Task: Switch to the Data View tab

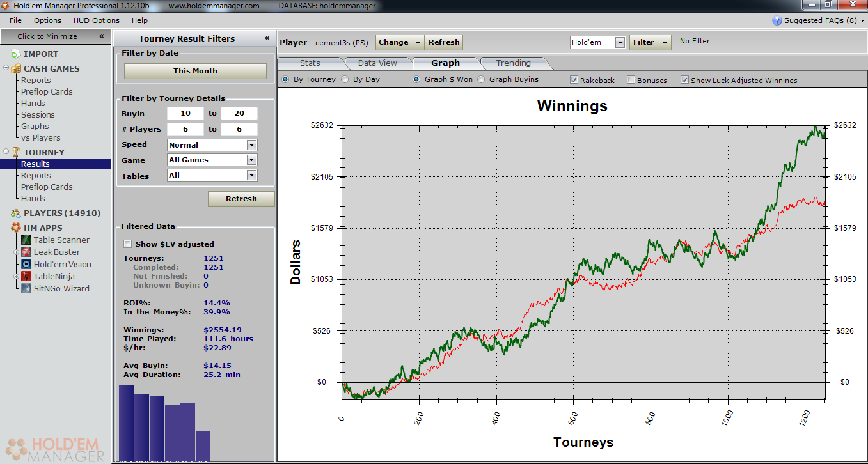Action: pyautogui.click(x=377, y=63)
